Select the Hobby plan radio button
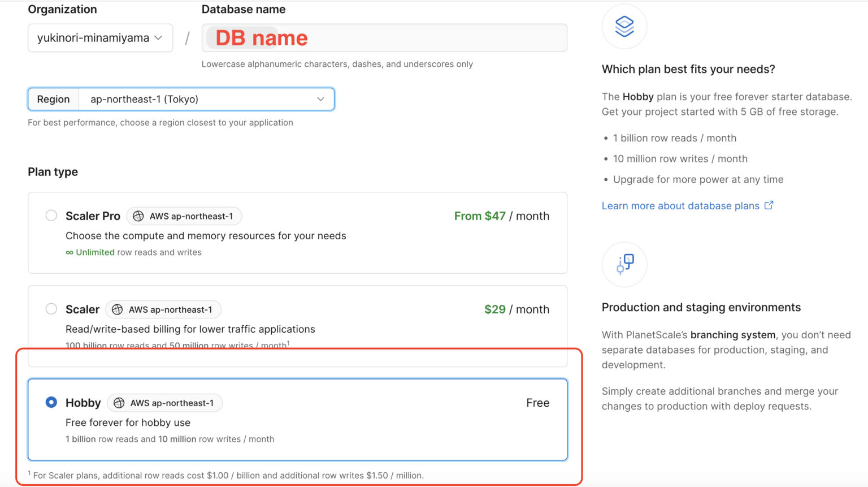The height and width of the screenshot is (487, 868). pos(51,402)
